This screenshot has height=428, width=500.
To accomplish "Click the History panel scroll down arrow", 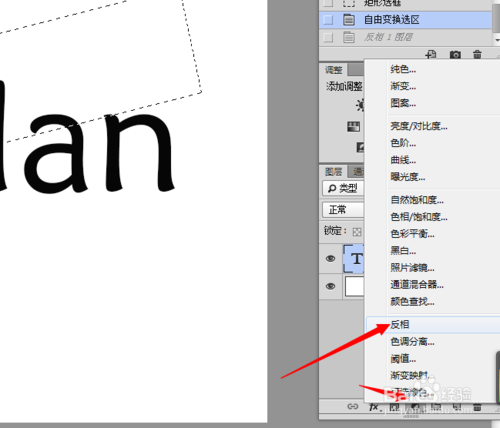I will pos(497,40).
